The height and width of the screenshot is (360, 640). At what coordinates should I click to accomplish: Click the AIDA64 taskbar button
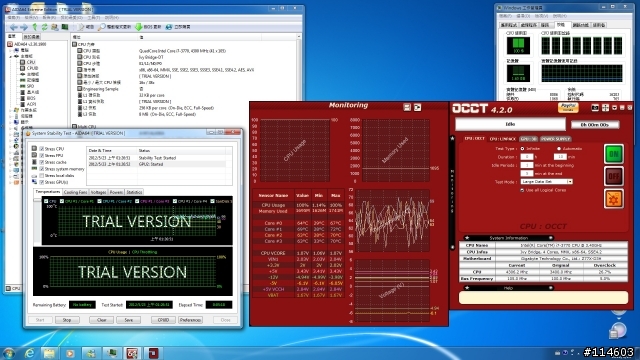coord(132,353)
